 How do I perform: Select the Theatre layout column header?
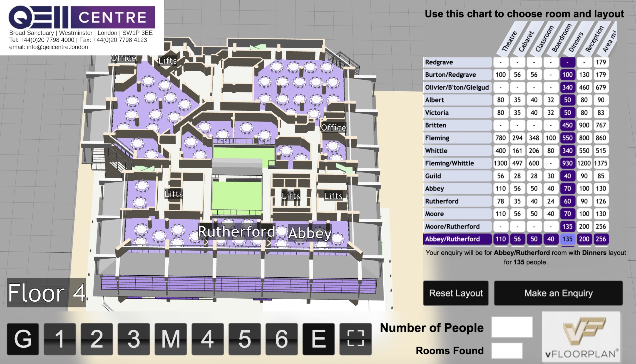(x=509, y=42)
